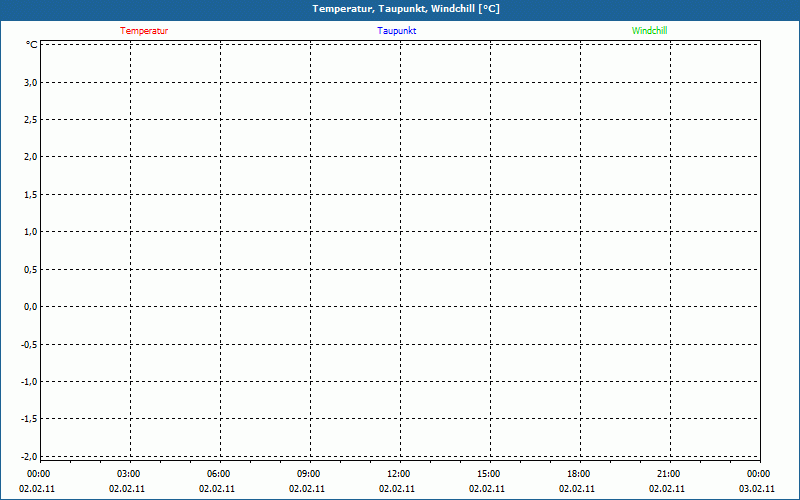The image size is (800, 500).
Task: Click the 15:00 time axis label
Action: (489, 474)
